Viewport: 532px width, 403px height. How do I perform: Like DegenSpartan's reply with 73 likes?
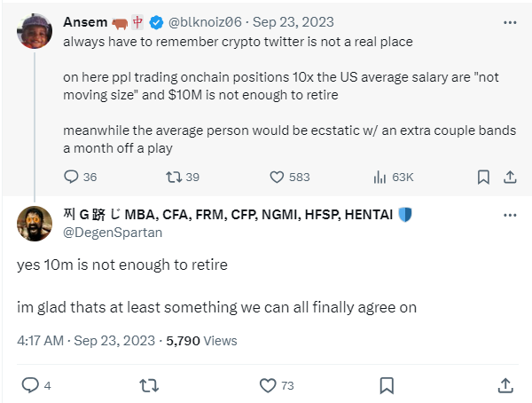(x=269, y=385)
